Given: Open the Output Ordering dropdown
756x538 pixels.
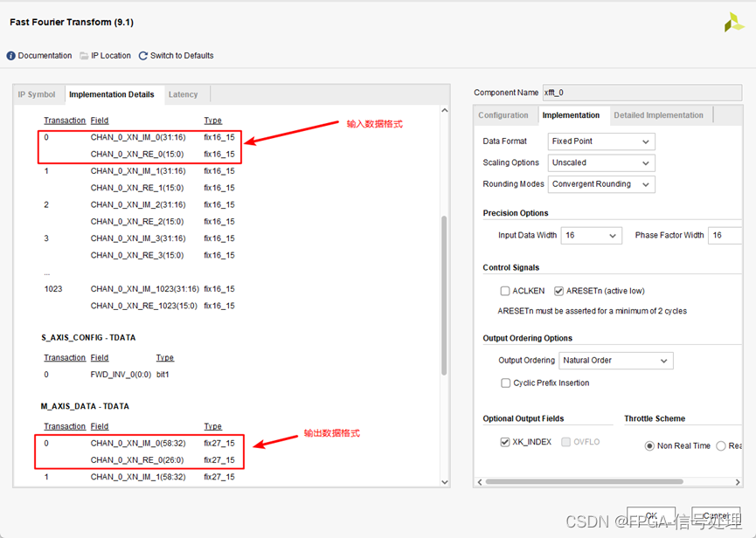Looking at the screenshot, I should point(615,361).
